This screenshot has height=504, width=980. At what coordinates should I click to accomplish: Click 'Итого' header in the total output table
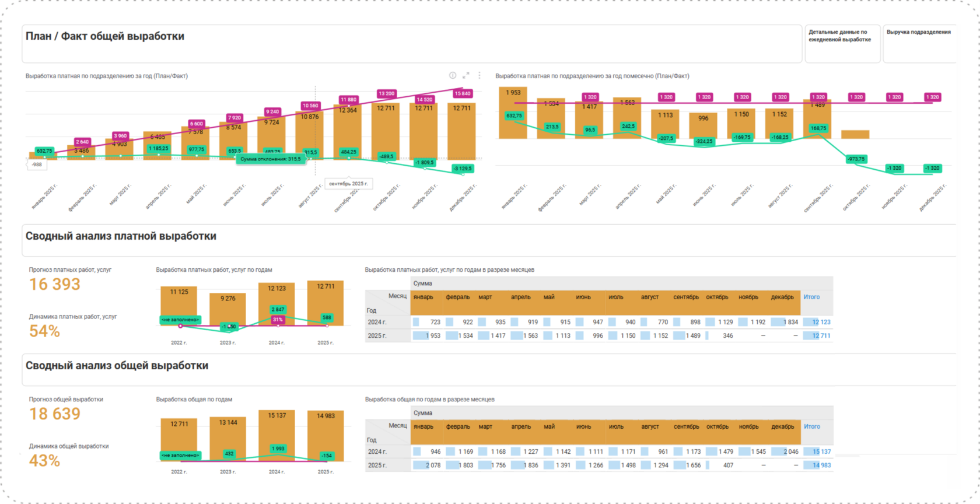(x=812, y=426)
